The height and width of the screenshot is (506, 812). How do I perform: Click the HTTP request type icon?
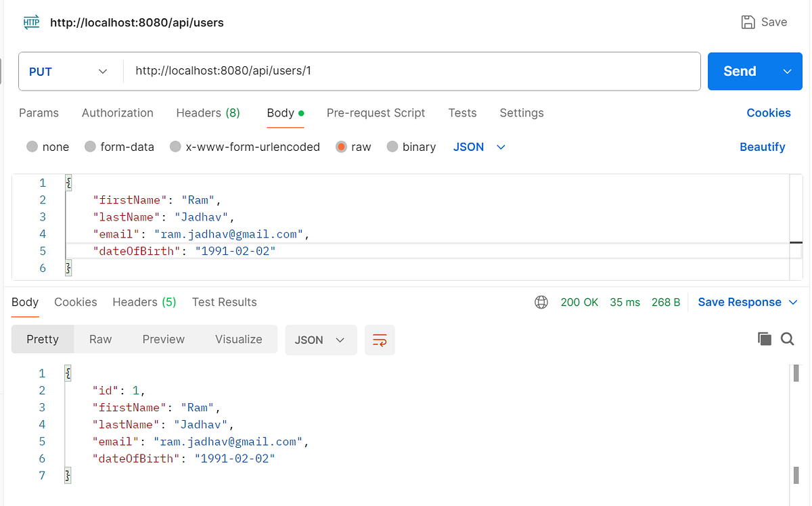click(31, 22)
